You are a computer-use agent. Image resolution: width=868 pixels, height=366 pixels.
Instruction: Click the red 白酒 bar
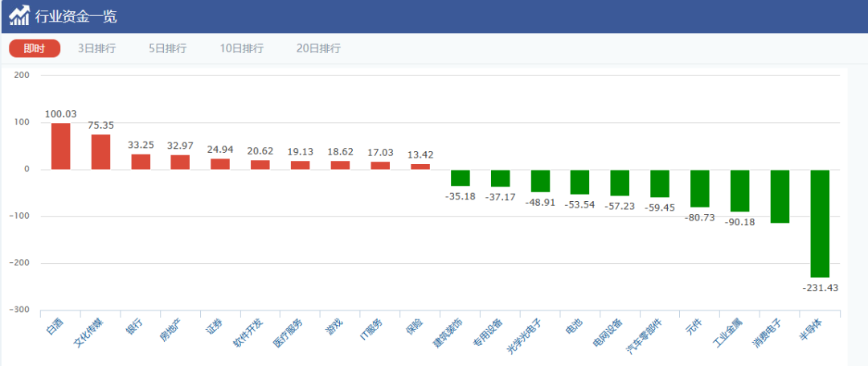(61, 146)
